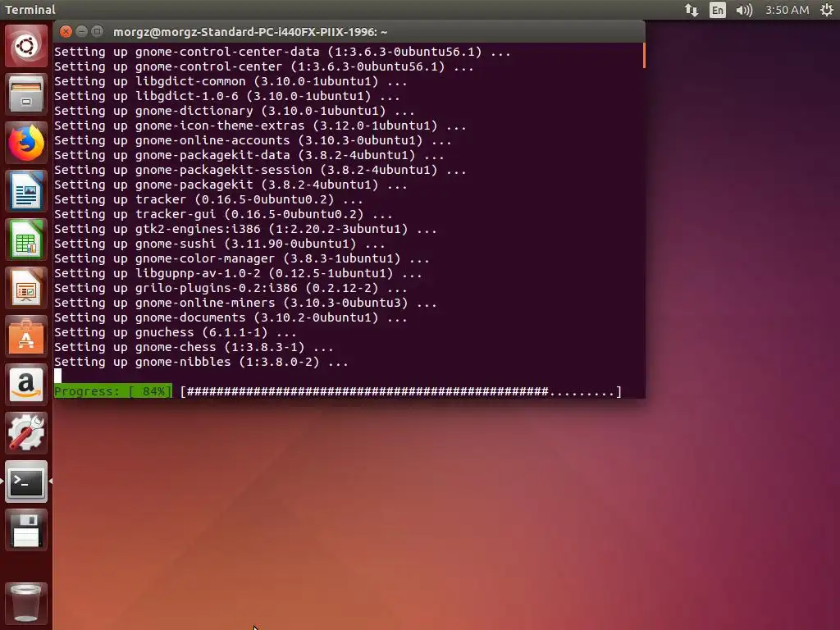Image resolution: width=840 pixels, height=630 pixels.
Task: Click line 'Setting up gnome-chess'
Action: tap(194, 347)
